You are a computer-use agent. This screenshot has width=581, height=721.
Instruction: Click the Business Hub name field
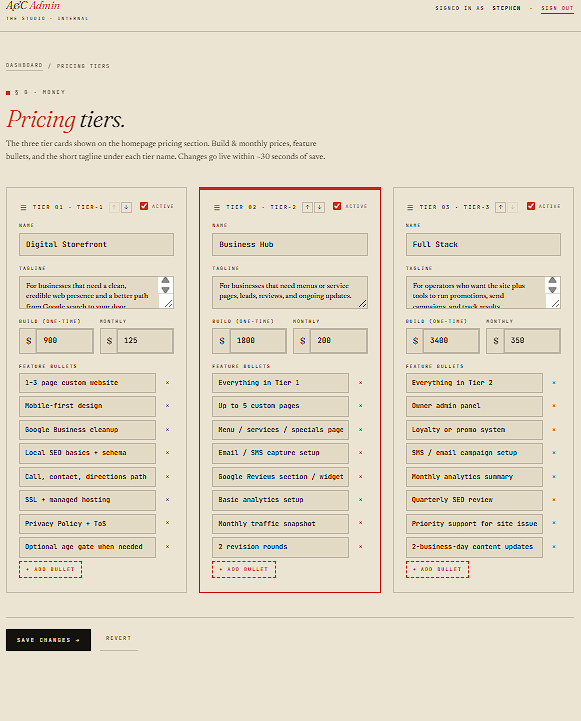[x=290, y=244]
